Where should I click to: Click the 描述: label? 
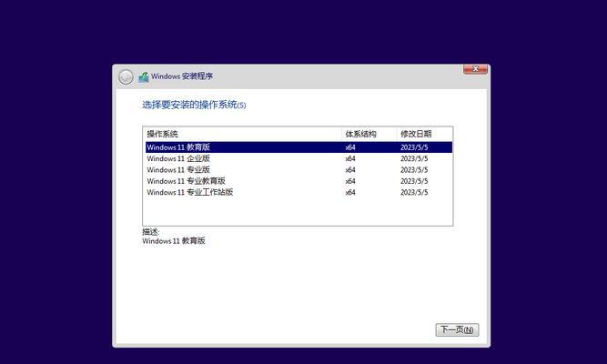coord(150,232)
